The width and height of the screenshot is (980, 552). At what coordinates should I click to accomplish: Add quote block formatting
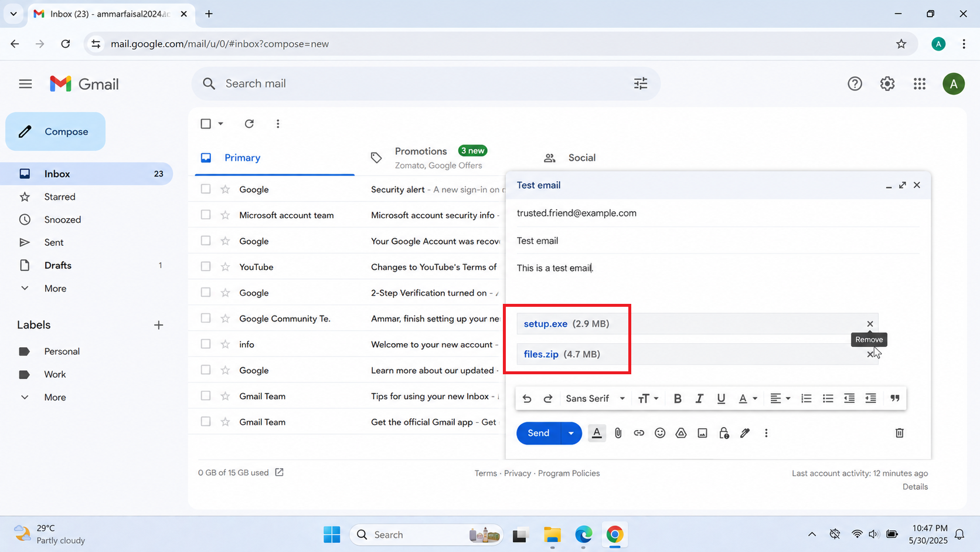pyautogui.click(x=895, y=398)
